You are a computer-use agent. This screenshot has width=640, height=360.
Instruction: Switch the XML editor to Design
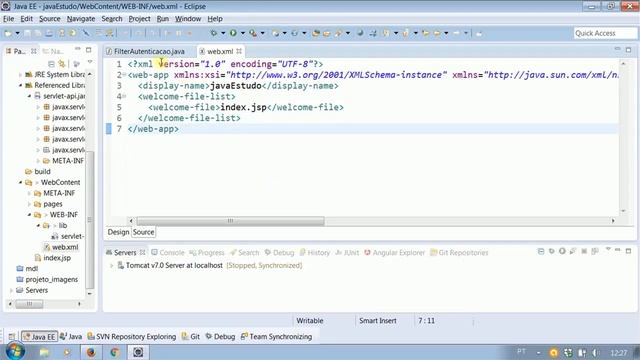coord(118,232)
